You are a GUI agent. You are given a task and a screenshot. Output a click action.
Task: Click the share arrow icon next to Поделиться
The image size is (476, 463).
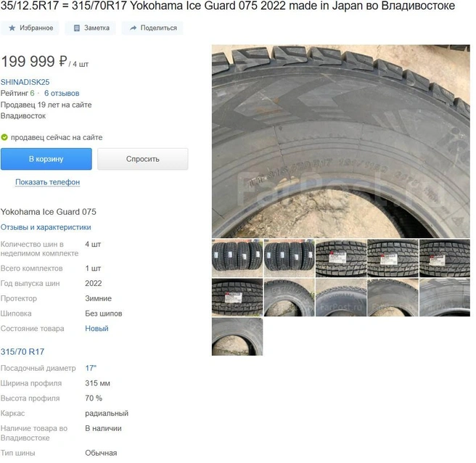click(x=133, y=28)
